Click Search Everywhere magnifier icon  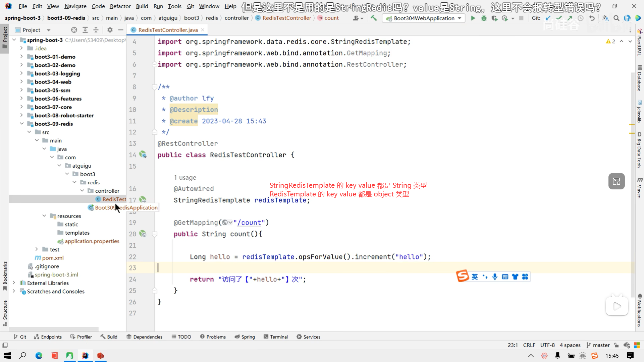pyautogui.click(x=616, y=18)
